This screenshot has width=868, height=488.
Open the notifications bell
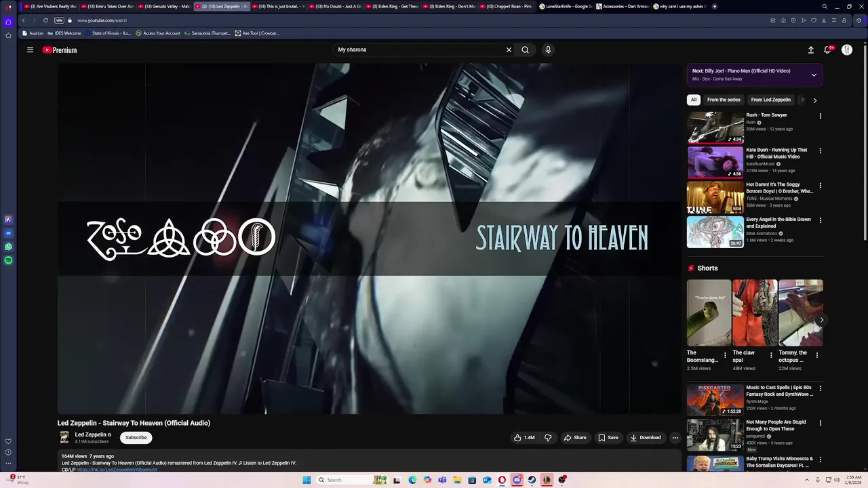tap(828, 49)
